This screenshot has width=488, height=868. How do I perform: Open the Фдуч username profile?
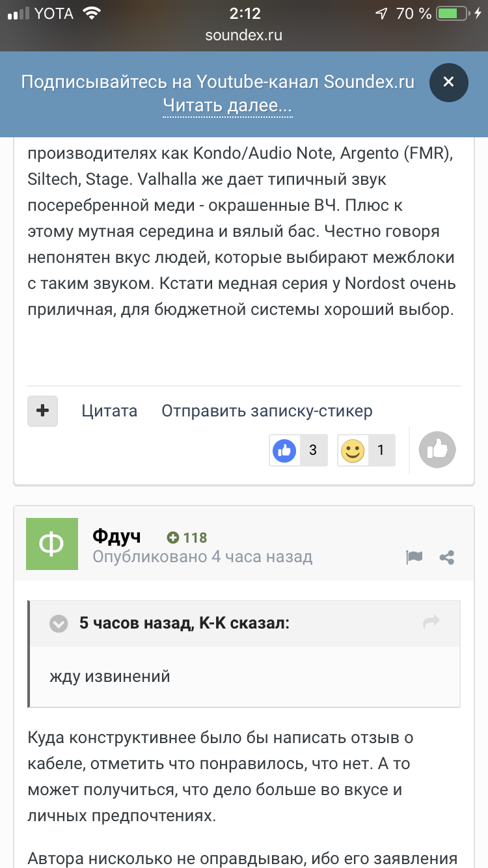coord(116,536)
